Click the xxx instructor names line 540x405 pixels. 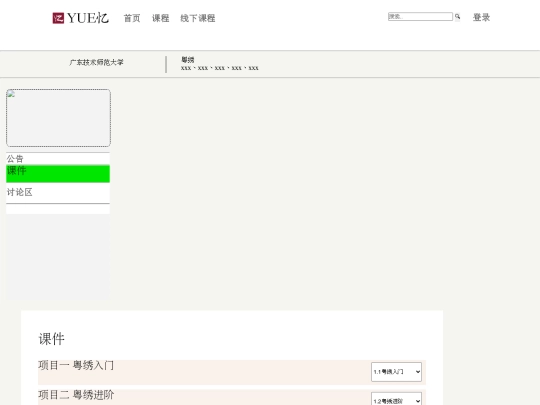(220, 68)
